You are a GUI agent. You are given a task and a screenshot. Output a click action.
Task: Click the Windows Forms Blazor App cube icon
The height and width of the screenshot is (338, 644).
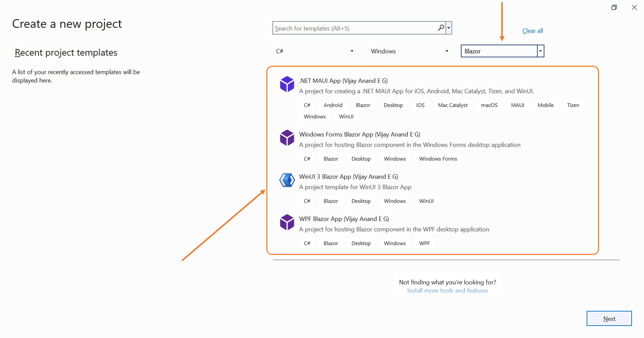[x=287, y=138]
